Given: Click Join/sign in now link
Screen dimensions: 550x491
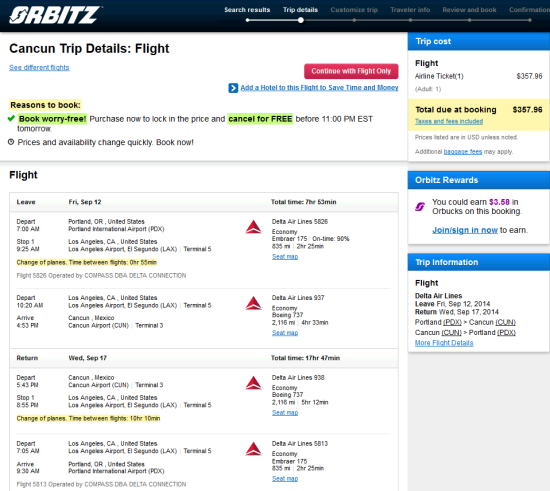Looking at the screenshot, I should pyautogui.click(x=464, y=230).
